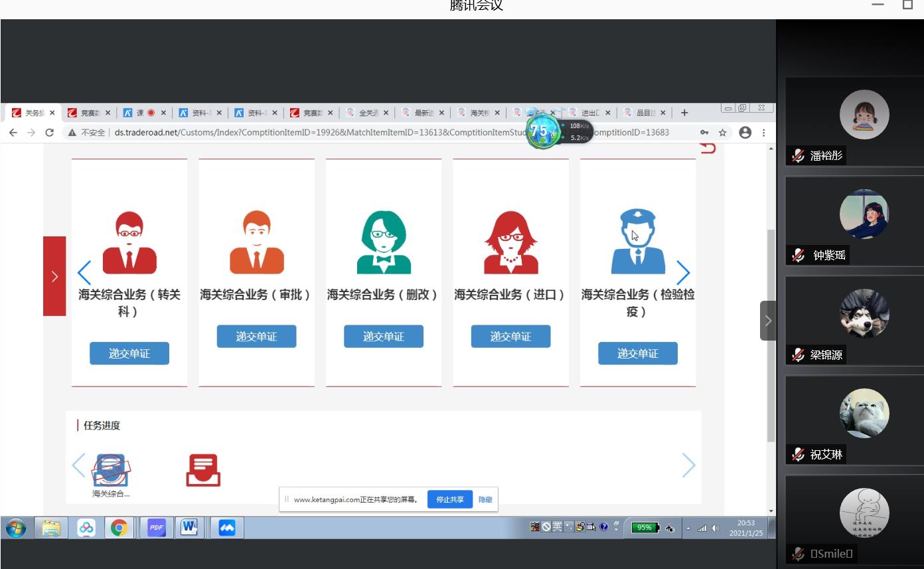924x569 pixels.
Task: Reload the page with refresh button
Action: point(49,132)
